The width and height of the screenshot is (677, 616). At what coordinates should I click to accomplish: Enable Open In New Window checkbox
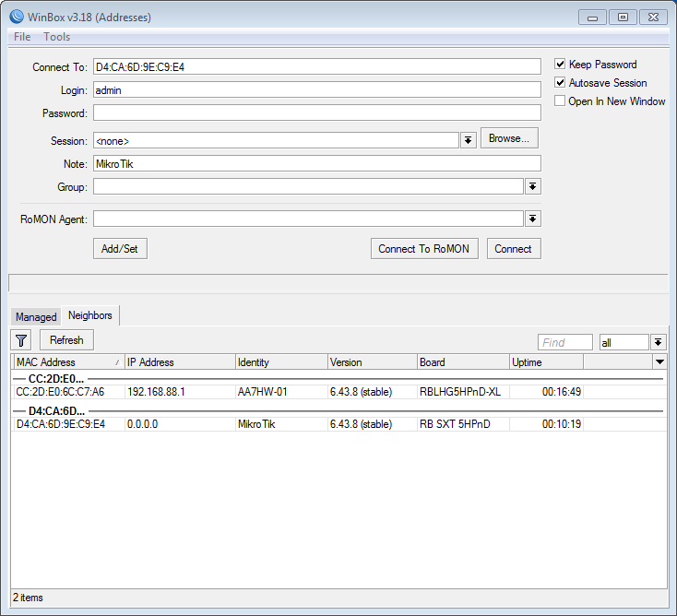click(x=560, y=101)
